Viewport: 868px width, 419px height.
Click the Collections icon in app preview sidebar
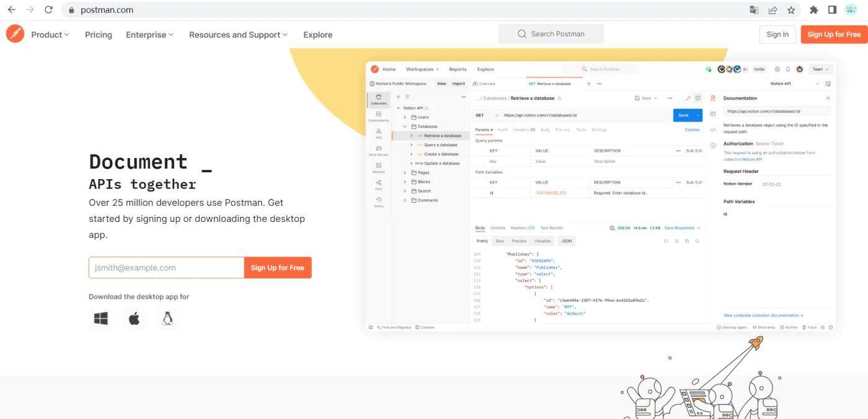(x=379, y=99)
